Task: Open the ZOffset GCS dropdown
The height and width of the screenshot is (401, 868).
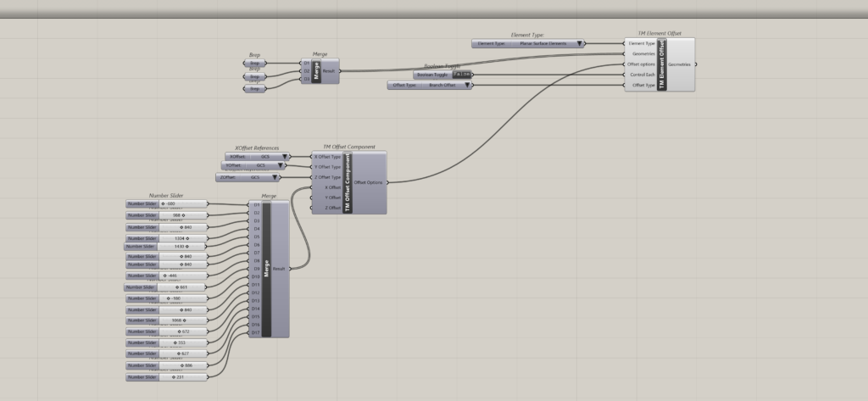Action: tap(275, 178)
